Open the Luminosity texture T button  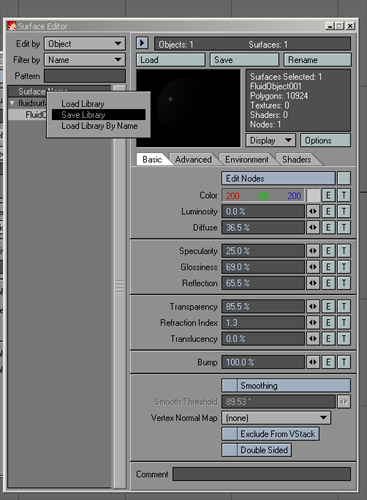pos(344,211)
